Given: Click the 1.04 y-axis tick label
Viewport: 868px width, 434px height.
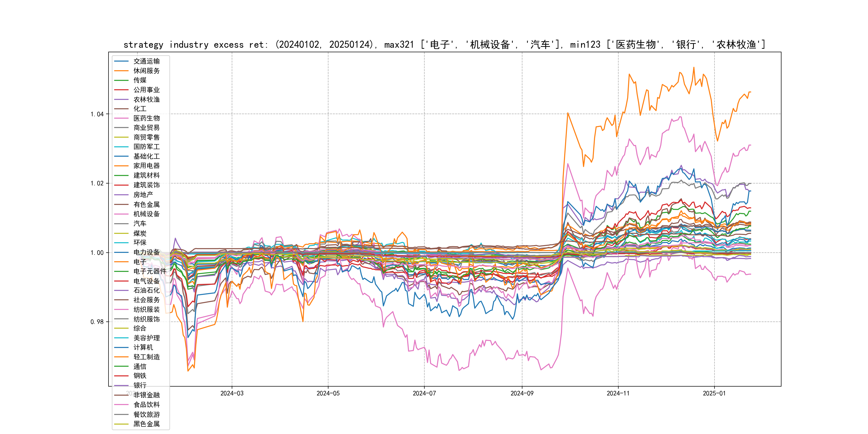Looking at the screenshot, I should pos(97,114).
